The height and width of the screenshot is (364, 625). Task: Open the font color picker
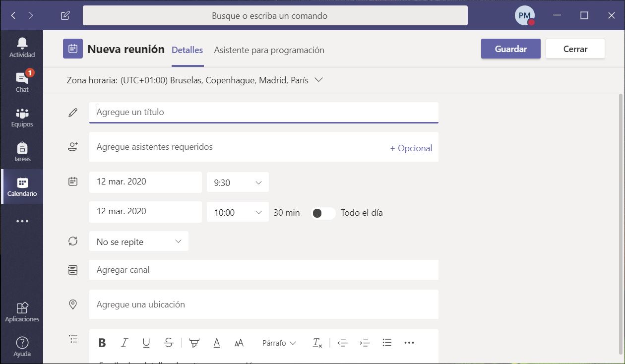click(216, 343)
